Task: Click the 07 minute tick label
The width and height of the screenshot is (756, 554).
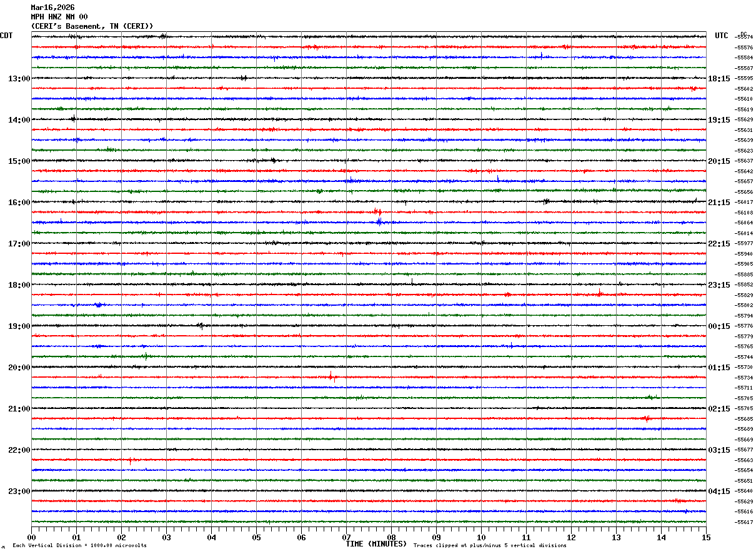Action: tap(346, 537)
